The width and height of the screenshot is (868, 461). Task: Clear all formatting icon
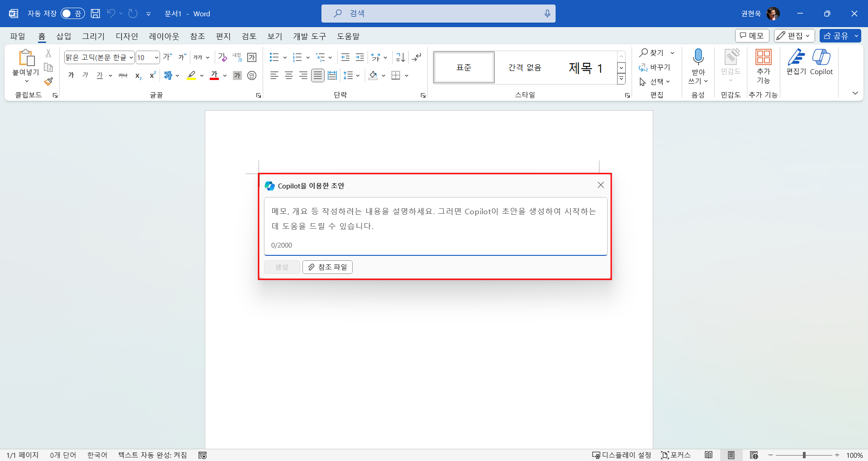[222, 57]
